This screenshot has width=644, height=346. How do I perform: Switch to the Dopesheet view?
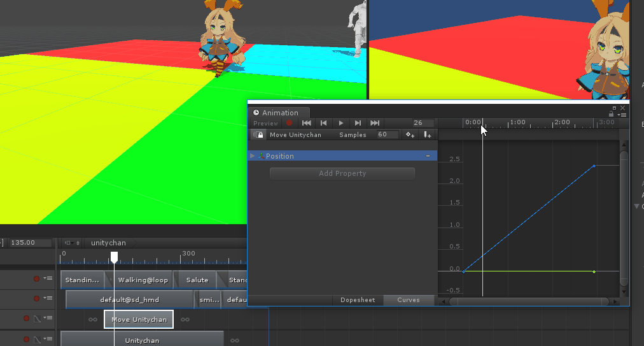click(358, 300)
